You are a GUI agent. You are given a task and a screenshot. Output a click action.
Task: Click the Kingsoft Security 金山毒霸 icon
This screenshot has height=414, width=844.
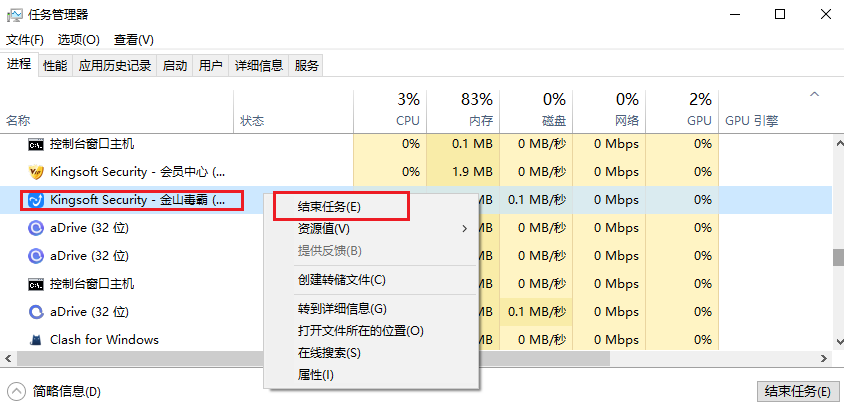point(36,200)
